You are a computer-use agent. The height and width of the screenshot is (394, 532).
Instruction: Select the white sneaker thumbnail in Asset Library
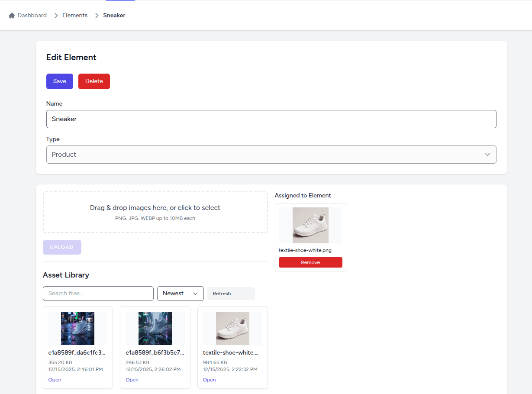pos(232,328)
